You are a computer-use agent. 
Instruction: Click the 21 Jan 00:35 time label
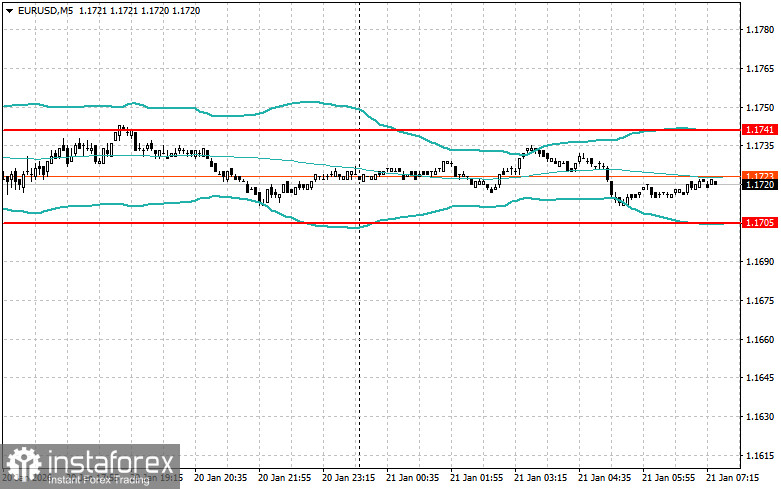(412, 478)
